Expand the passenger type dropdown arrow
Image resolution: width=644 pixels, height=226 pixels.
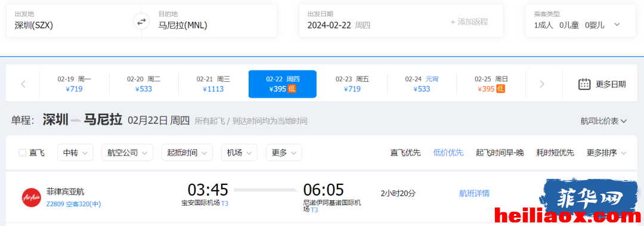tap(617, 24)
